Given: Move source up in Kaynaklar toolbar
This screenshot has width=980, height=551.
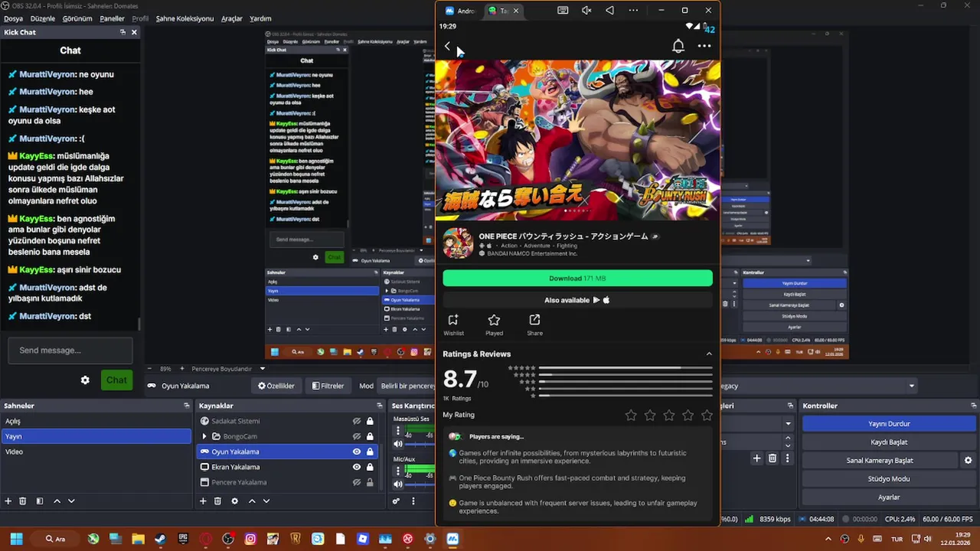Looking at the screenshot, I should (251, 501).
